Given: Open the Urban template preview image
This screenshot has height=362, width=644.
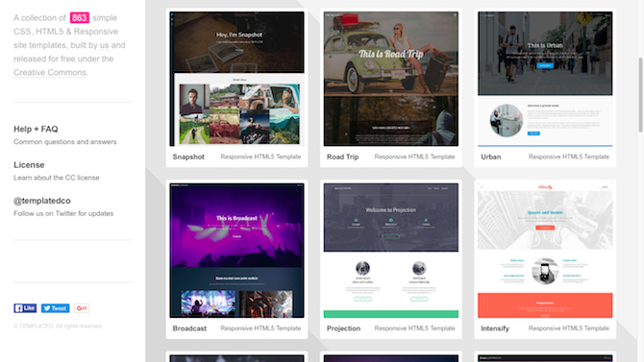Looking at the screenshot, I should pyautogui.click(x=545, y=79).
